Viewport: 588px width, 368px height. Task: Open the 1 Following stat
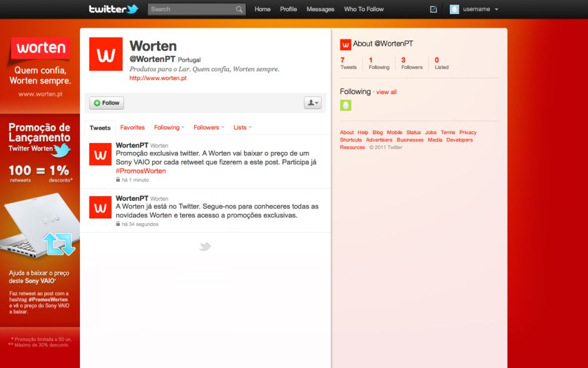[379, 63]
